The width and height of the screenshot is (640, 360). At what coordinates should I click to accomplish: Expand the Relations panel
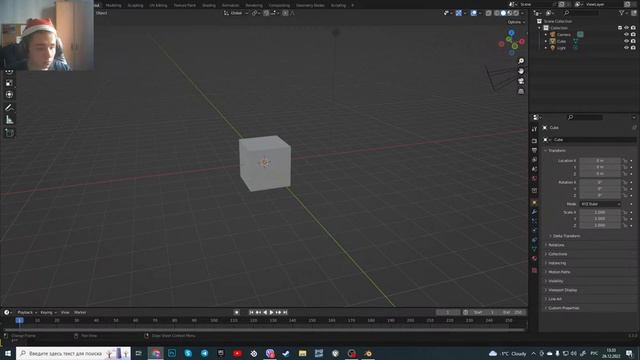(x=556, y=245)
